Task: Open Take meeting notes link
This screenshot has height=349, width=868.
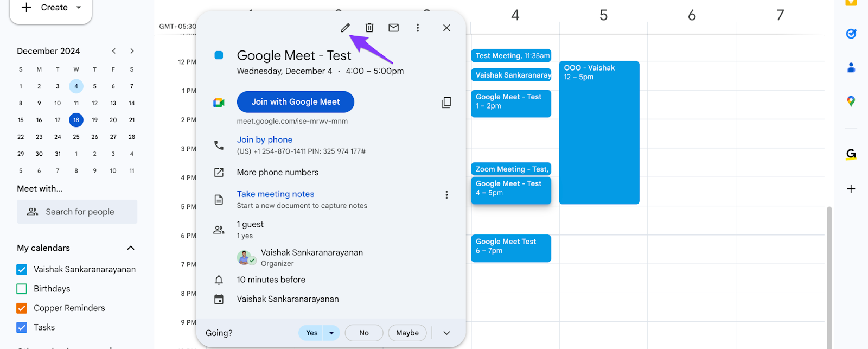Action: point(276,194)
